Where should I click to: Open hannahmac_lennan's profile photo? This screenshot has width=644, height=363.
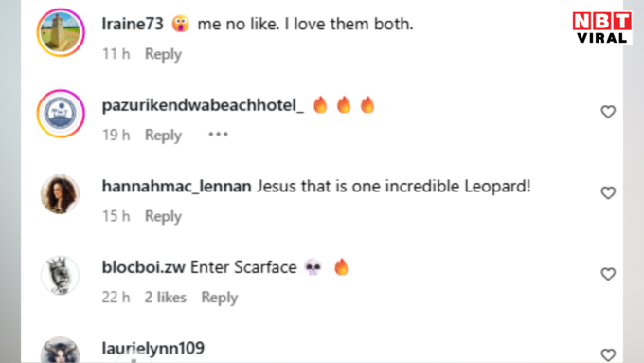60,194
